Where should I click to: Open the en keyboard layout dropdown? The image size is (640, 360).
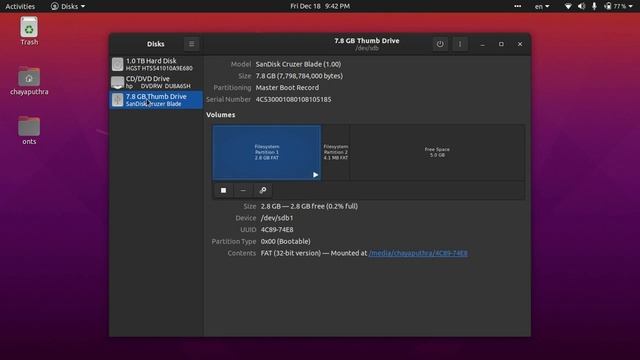coord(542,6)
